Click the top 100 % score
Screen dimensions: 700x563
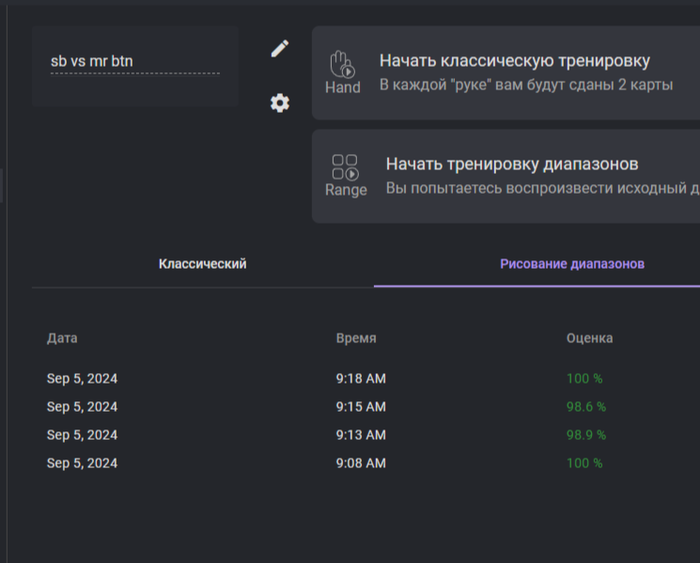coord(584,379)
